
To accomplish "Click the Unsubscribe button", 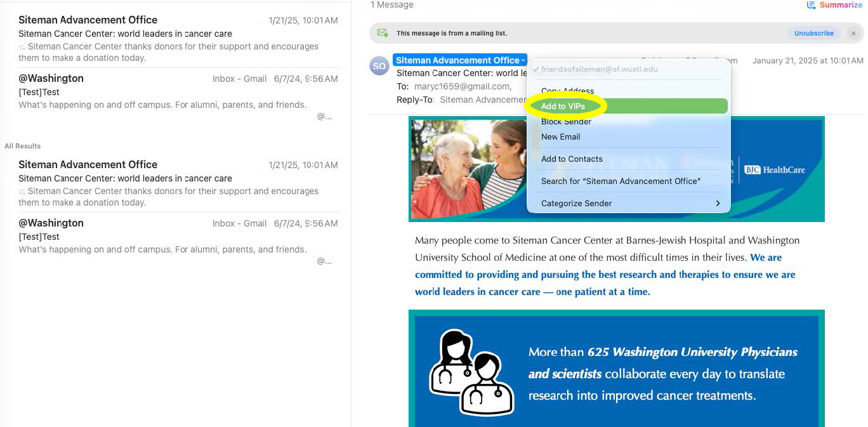I will [814, 33].
